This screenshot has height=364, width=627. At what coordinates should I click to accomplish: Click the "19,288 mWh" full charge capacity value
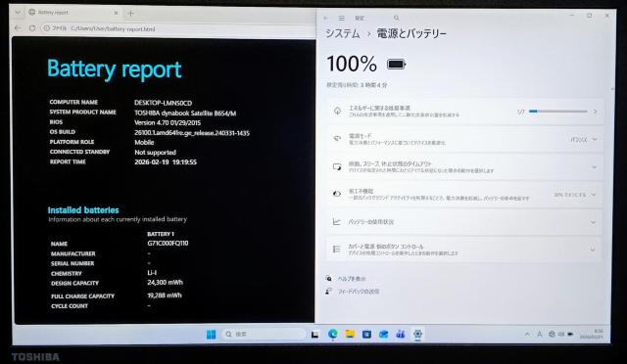coord(165,296)
